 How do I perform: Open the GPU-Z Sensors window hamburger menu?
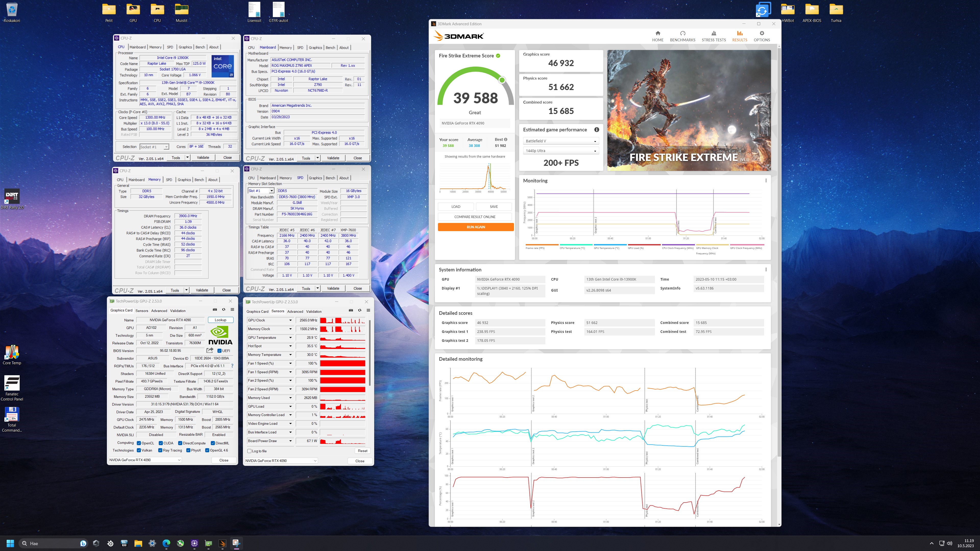click(x=368, y=310)
